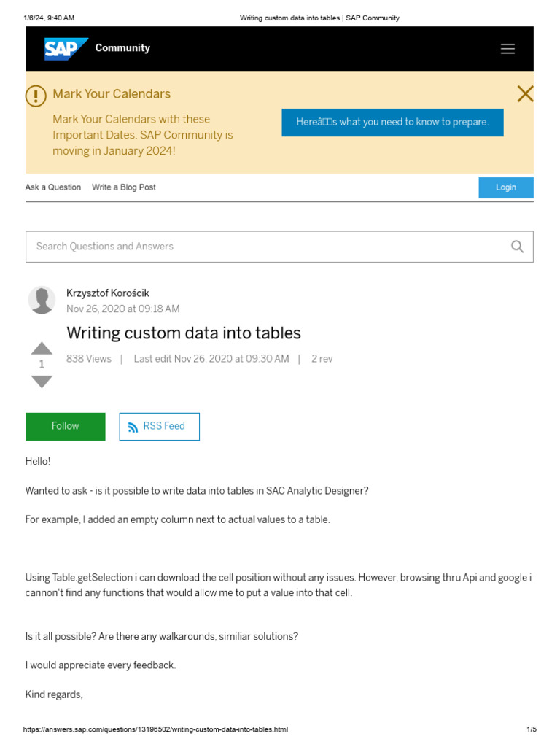
Task: Click the author avatar image
Action: (x=42, y=300)
